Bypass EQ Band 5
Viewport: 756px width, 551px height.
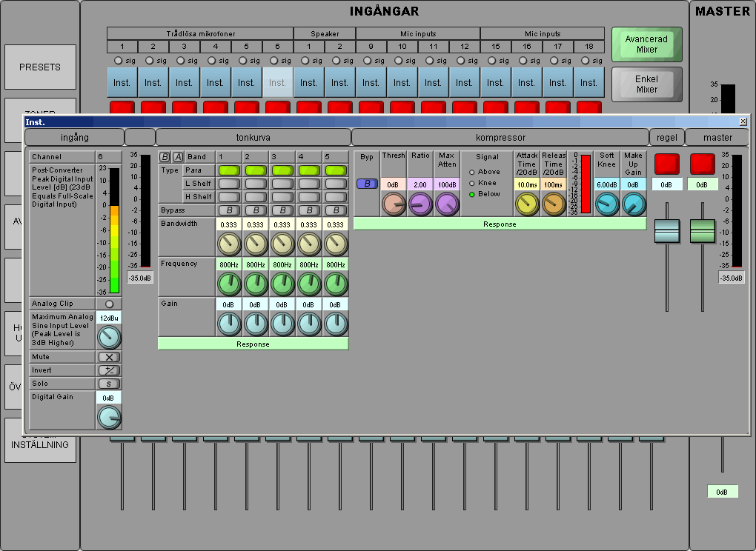pyautogui.click(x=336, y=210)
